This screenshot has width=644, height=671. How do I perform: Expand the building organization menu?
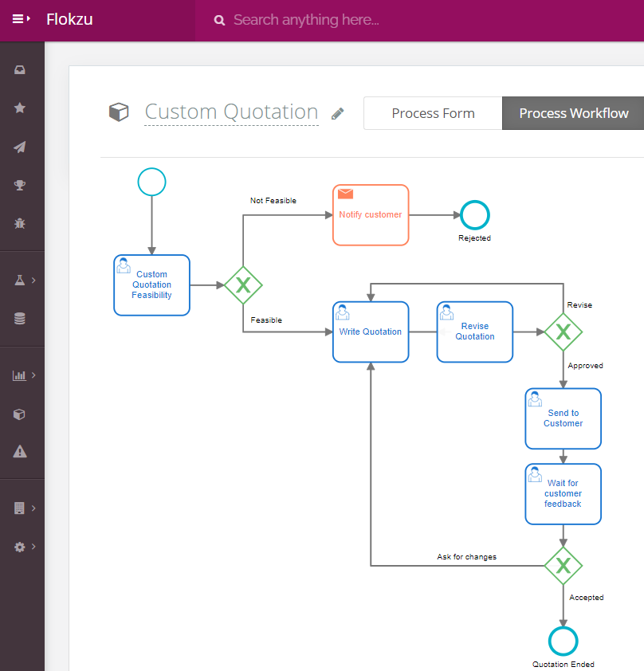tap(22, 508)
